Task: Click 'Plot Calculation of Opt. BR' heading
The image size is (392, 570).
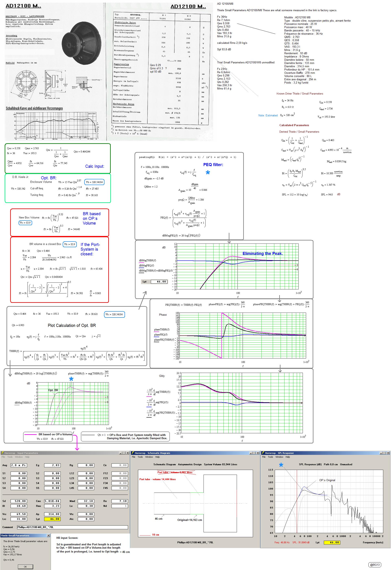Action: (x=72, y=325)
